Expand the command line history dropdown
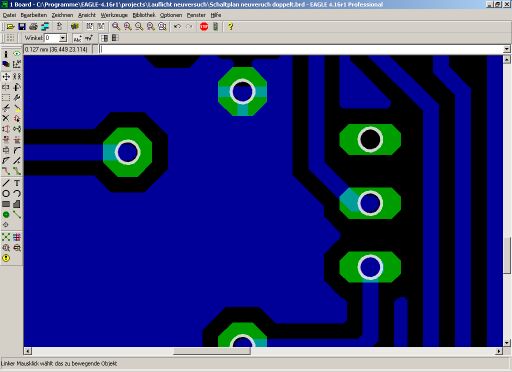Image resolution: width=512 pixels, height=372 pixels. pos(507,49)
